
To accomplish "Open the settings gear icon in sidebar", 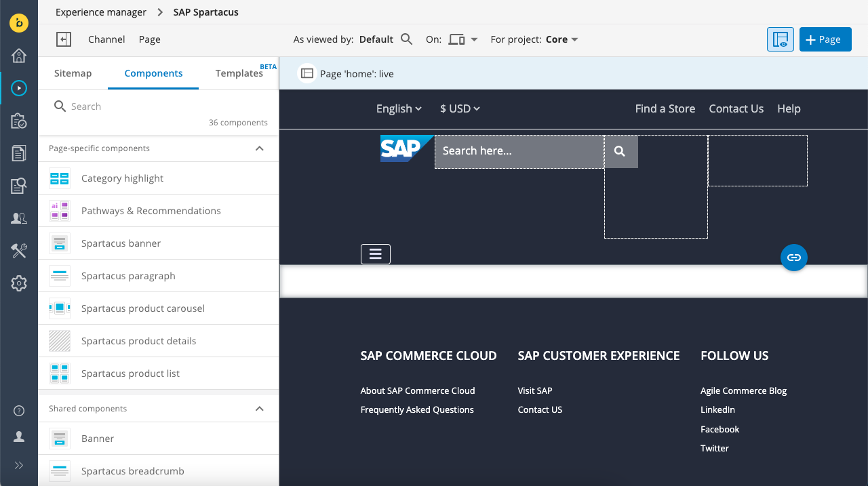I will click(x=19, y=283).
